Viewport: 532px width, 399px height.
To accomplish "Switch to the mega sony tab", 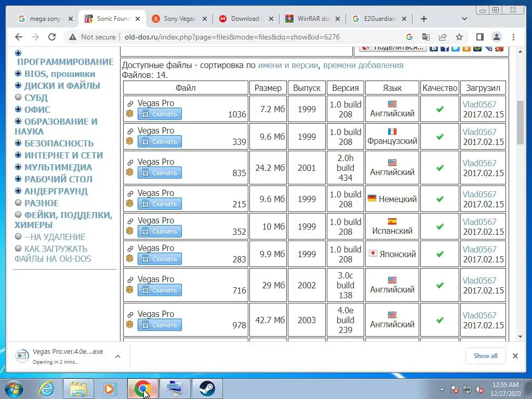I will coord(45,19).
